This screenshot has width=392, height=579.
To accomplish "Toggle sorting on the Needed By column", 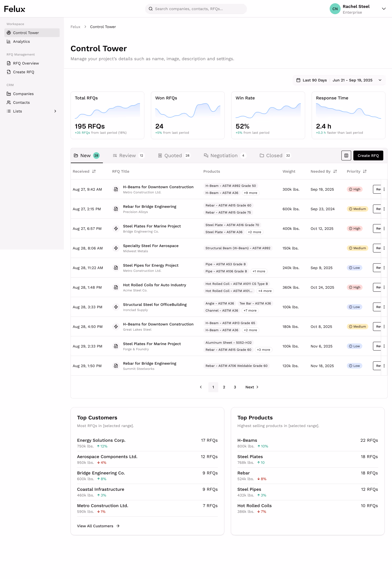I will [x=335, y=171].
